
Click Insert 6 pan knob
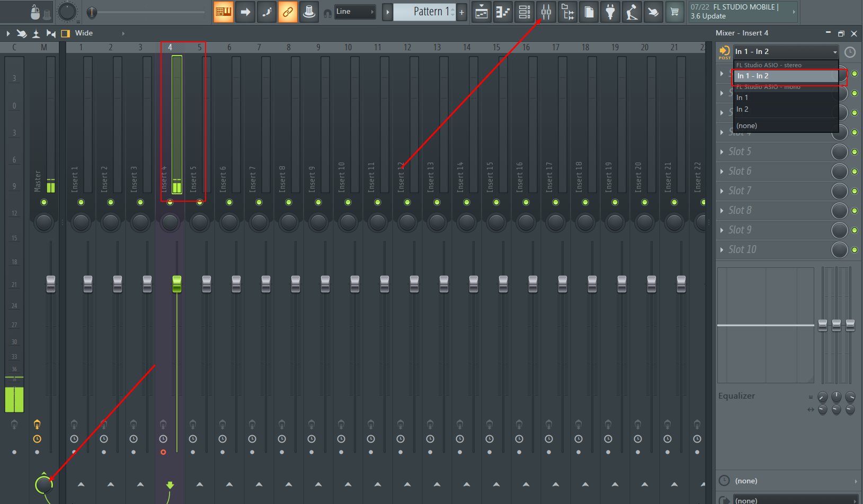click(229, 222)
